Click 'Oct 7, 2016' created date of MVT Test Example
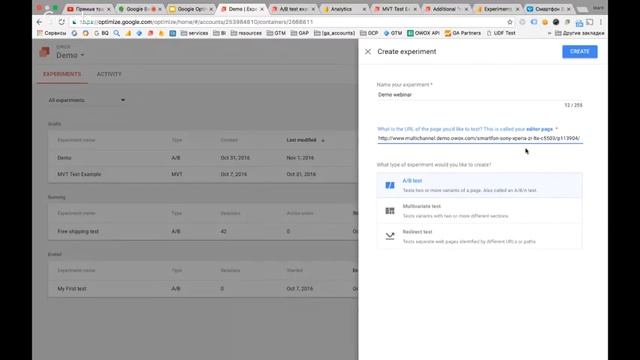The height and width of the screenshot is (360, 640). tap(234, 174)
